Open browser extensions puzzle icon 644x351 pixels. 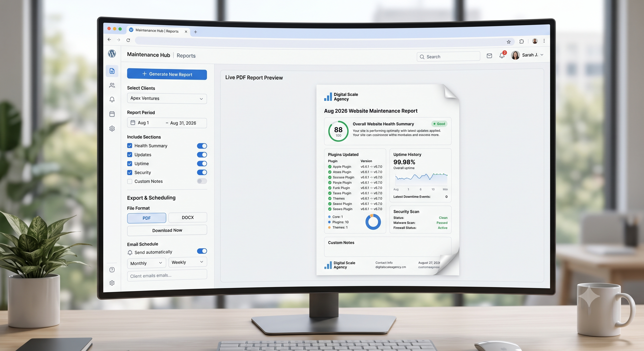click(x=521, y=41)
